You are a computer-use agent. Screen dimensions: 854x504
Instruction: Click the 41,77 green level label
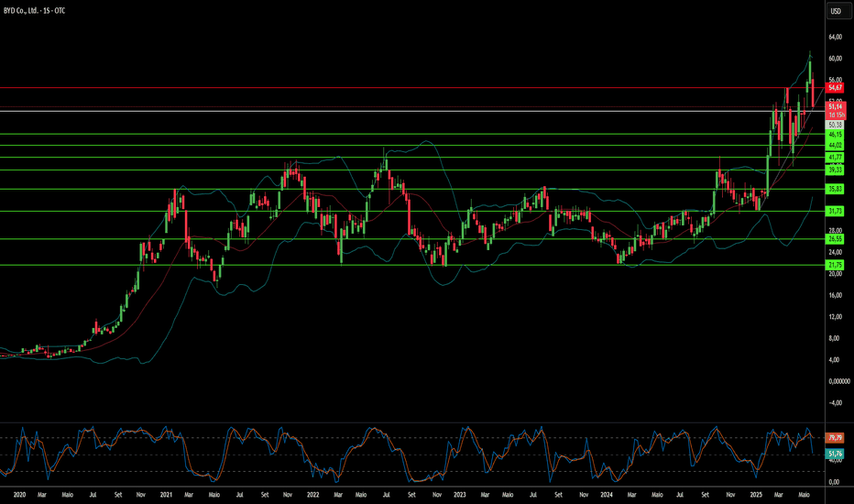[835, 158]
